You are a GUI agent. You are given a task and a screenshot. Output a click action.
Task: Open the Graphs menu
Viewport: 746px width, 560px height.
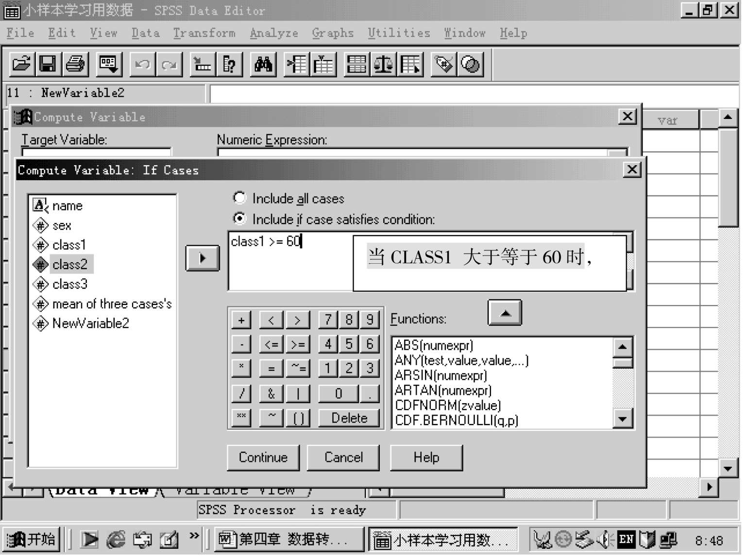pos(333,33)
